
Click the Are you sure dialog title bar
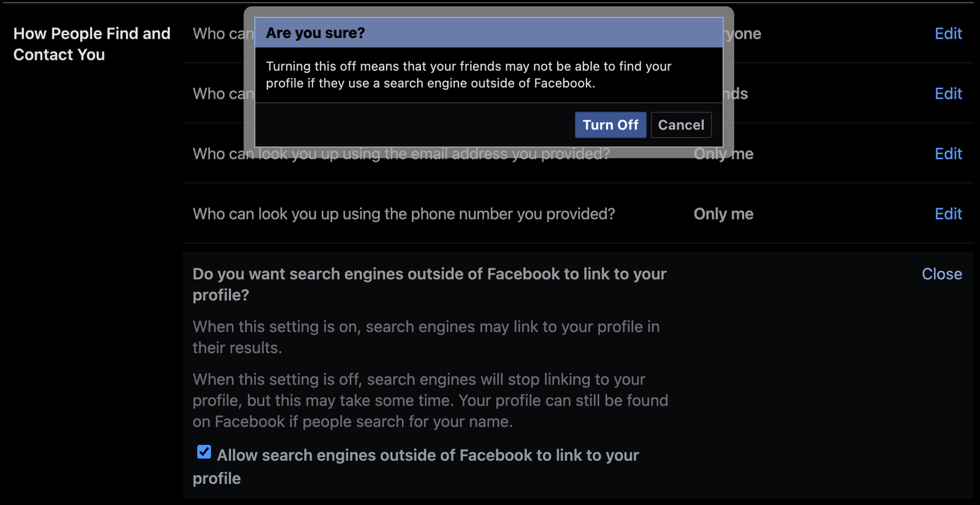pos(489,32)
